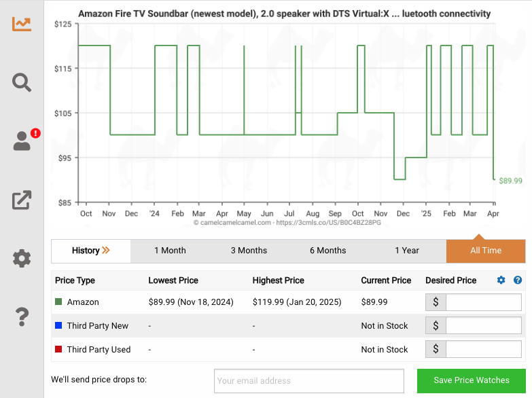The image size is (532, 398).
Task: Open the settings gear in sidebar
Action: click(22, 258)
